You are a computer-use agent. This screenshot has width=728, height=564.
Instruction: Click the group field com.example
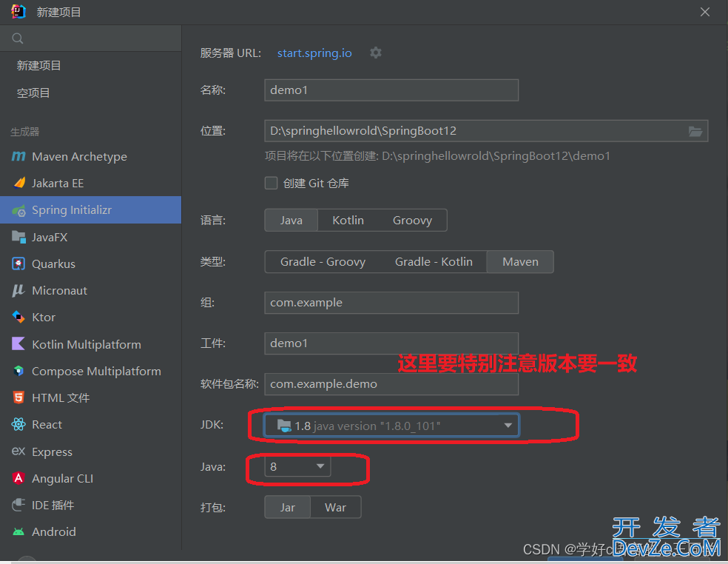391,303
